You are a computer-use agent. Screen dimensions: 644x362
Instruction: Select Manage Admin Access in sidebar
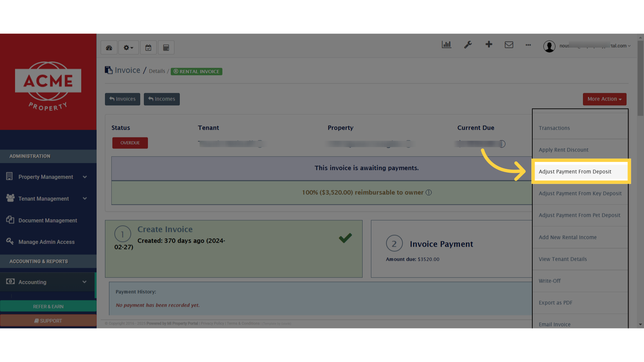click(46, 242)
